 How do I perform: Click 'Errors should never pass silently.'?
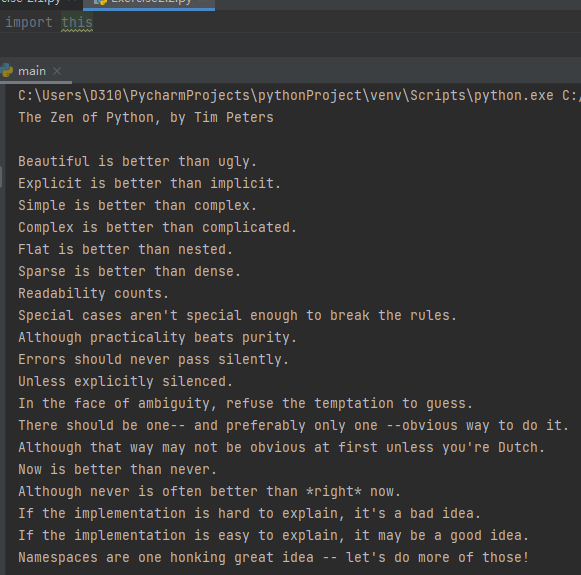[x=153, y=359]
